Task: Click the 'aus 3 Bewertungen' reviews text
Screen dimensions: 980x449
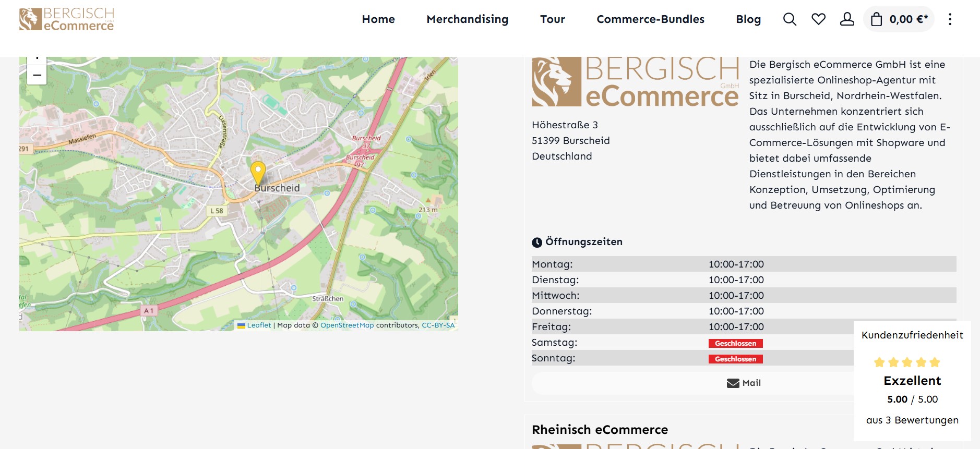Action: (x=912, y=420)
